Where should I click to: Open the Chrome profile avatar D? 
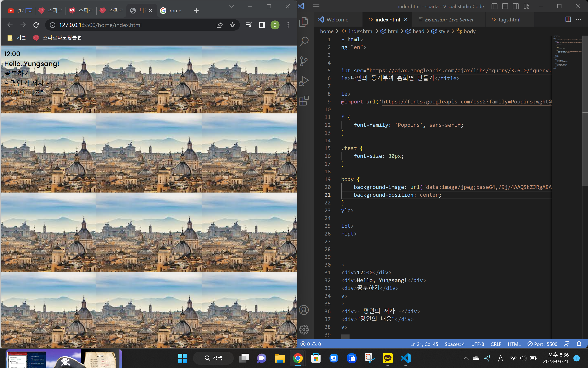[275, 25]
